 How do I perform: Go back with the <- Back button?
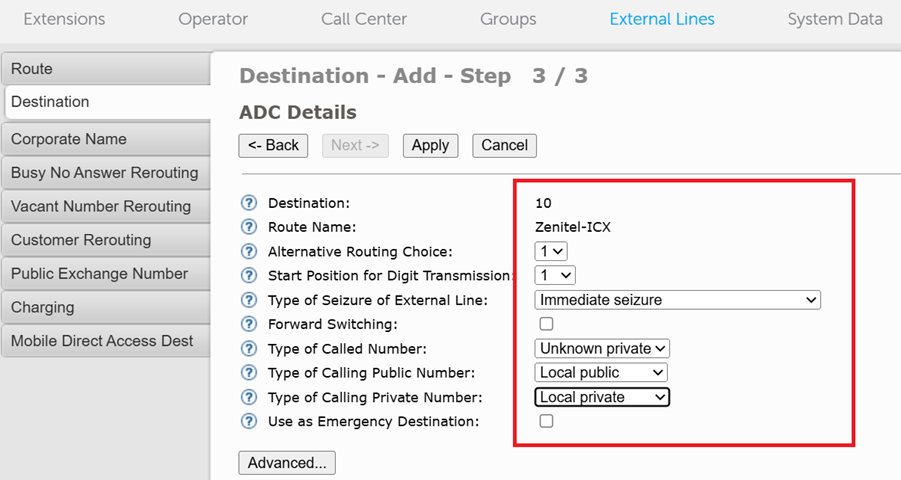coord(273,145)
